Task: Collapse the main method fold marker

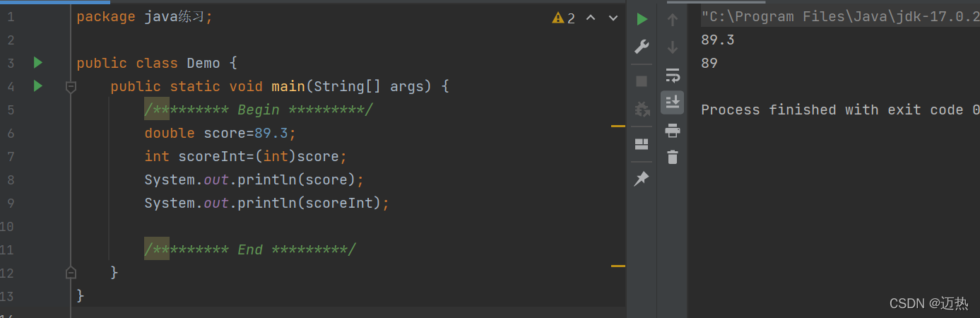Action: pyautogui.click(x=71, y=87)
